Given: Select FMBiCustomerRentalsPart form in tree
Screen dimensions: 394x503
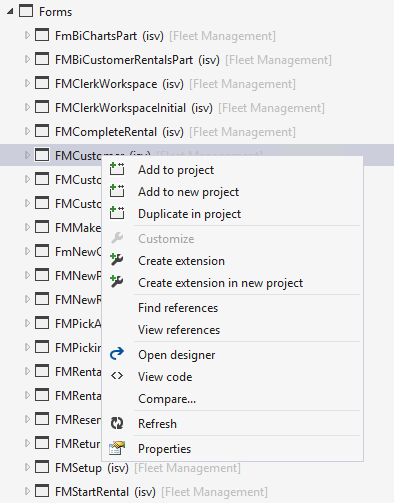Looking at the screenshot, I should tap(124, 60).
